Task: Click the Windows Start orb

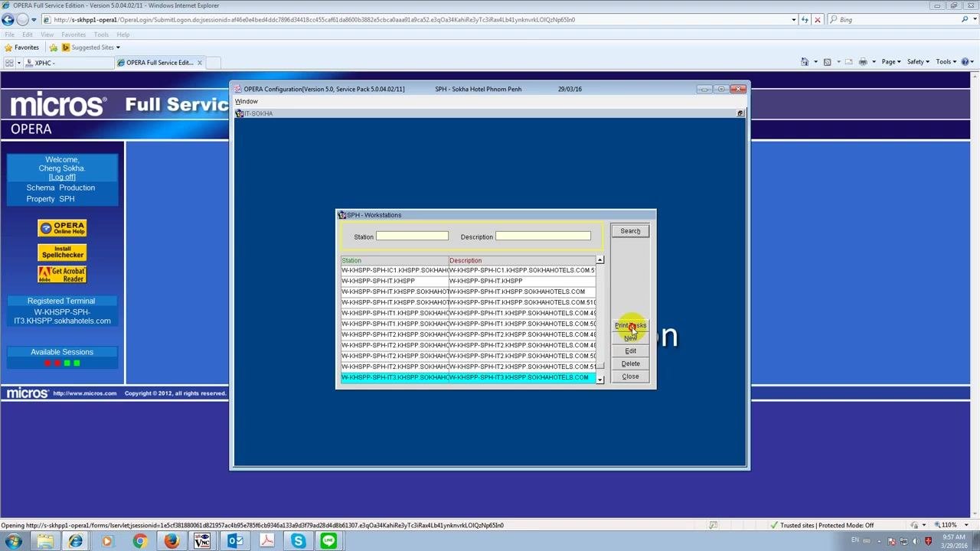Action: pyautogui.click(x=13, y=542)
